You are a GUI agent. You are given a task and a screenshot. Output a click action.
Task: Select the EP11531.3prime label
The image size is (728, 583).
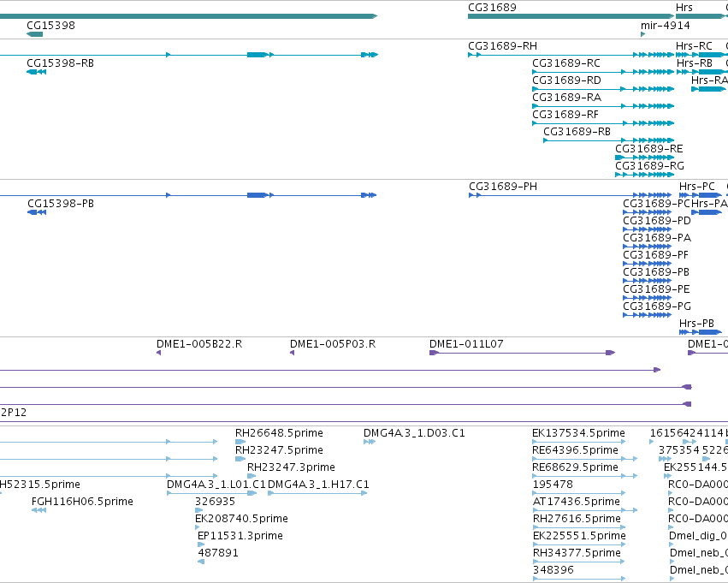point(240,536)
